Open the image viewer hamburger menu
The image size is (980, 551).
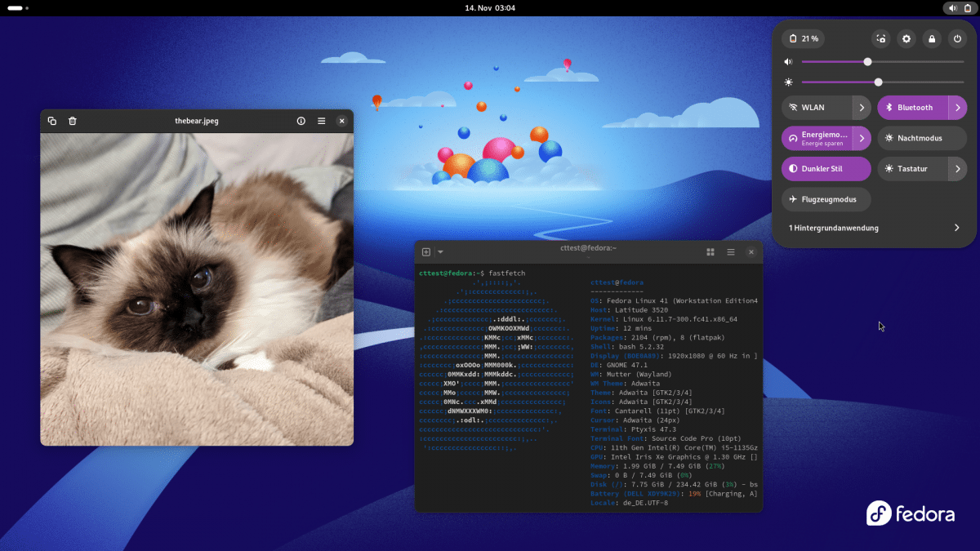pos(322,121)
